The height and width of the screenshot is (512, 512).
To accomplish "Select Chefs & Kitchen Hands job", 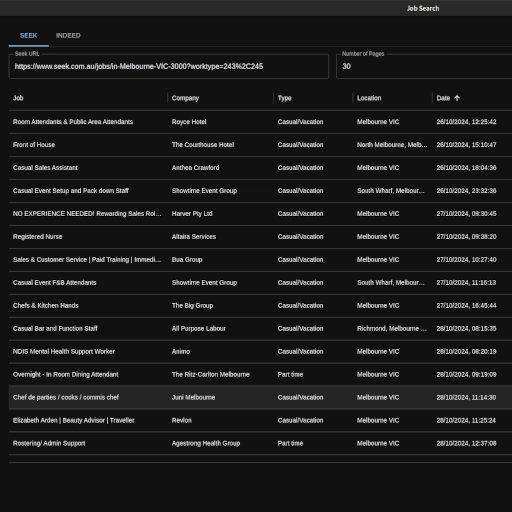I will coord(46,306).
